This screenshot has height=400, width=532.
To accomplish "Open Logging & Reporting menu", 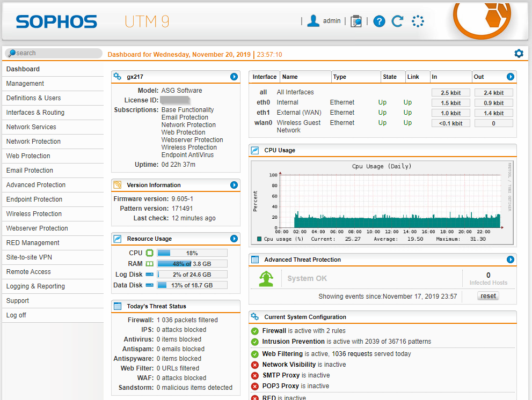I will pos(53,286).
